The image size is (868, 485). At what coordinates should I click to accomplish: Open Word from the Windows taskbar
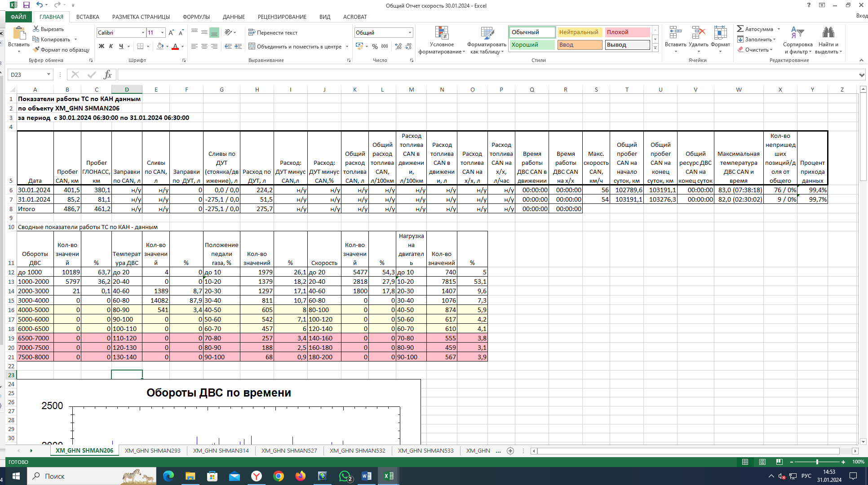(367, 476)
